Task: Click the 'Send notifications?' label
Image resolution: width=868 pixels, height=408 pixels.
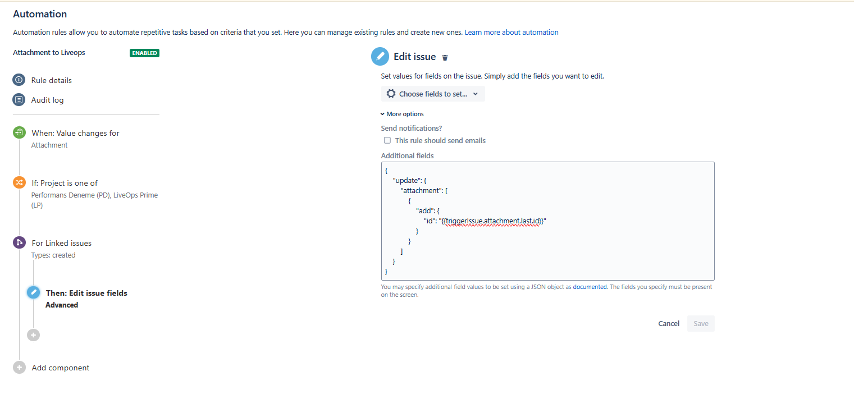Action: [412, 128]
